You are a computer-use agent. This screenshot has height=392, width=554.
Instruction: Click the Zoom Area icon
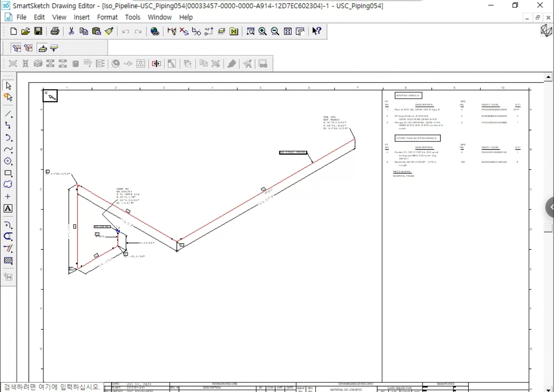[250, 31]
